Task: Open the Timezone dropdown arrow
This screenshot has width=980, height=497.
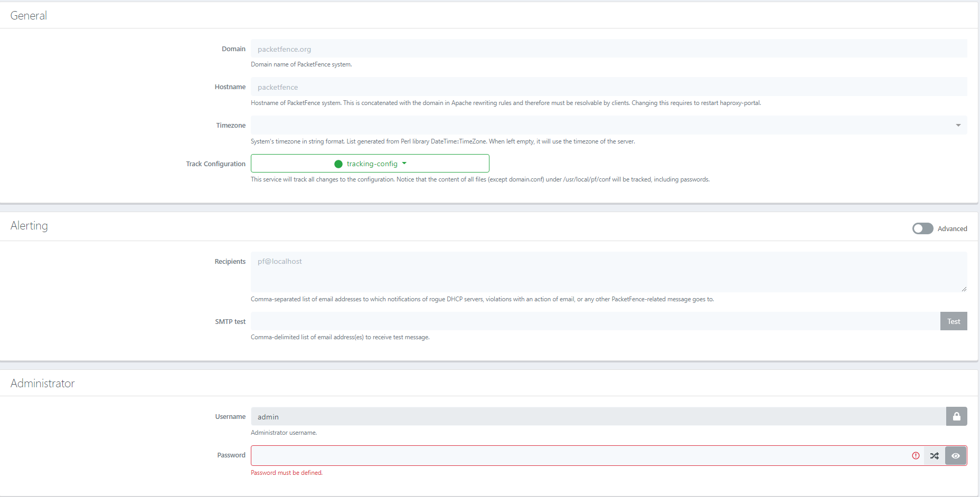Action: coord(958,125)
